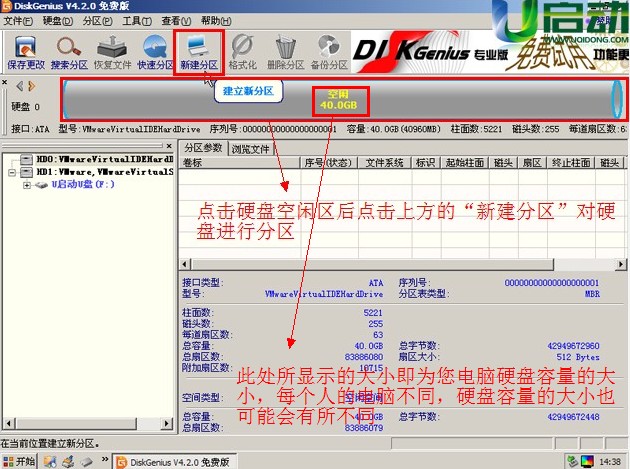The width and height of the screenshot is (630, 469).
Task: Click the 14:38 taskbar clock
Action: (x=610, y=462)
